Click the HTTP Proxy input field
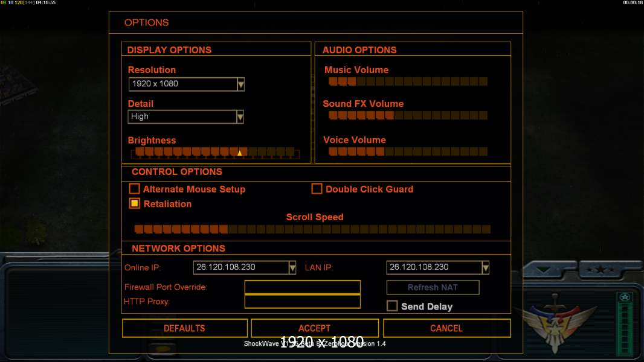The width and height of the screenshot is (644, 362). (x=302, y=301)
